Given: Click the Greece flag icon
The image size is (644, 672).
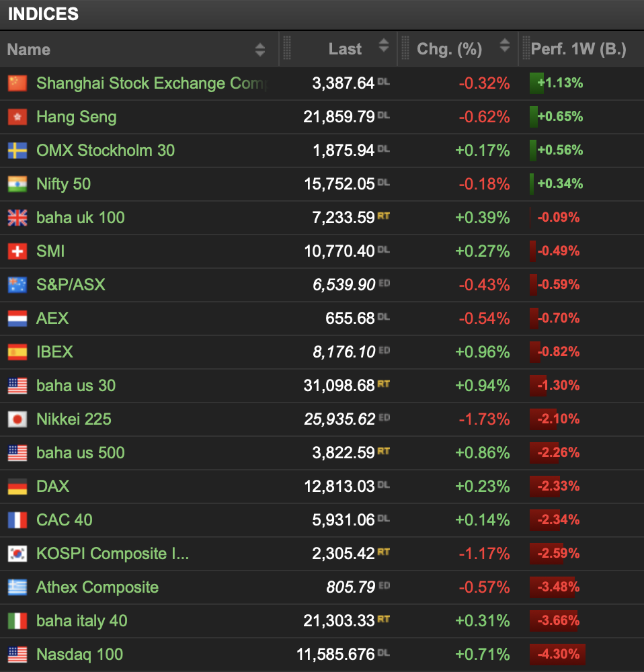Looking at the screenshot, I should [17, 587].
